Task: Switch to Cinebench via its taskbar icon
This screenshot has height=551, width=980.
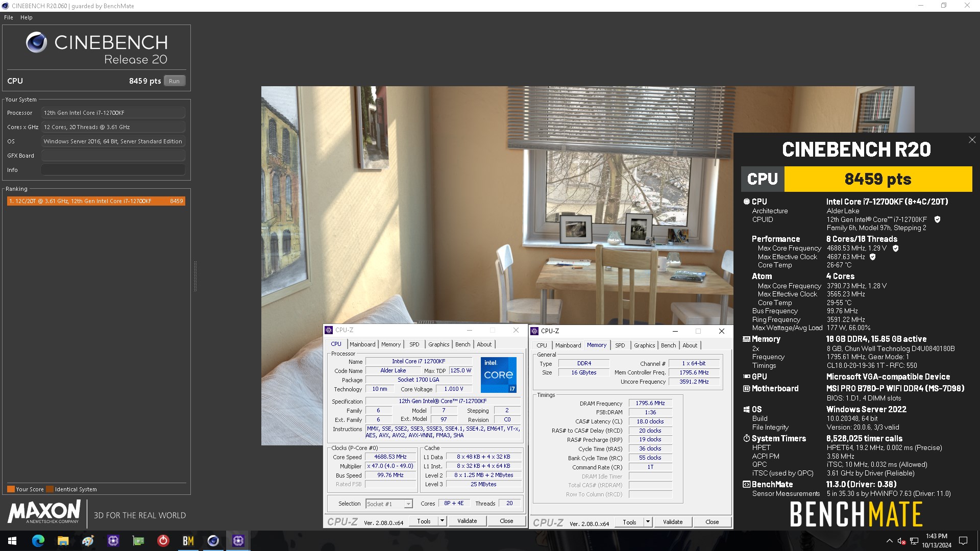Action: click(213, 541)
